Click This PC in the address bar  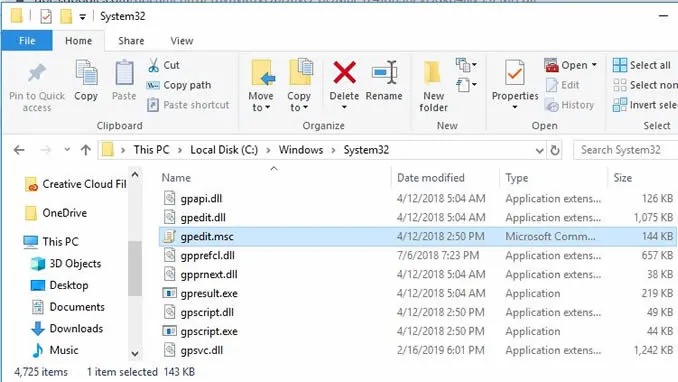151,150
